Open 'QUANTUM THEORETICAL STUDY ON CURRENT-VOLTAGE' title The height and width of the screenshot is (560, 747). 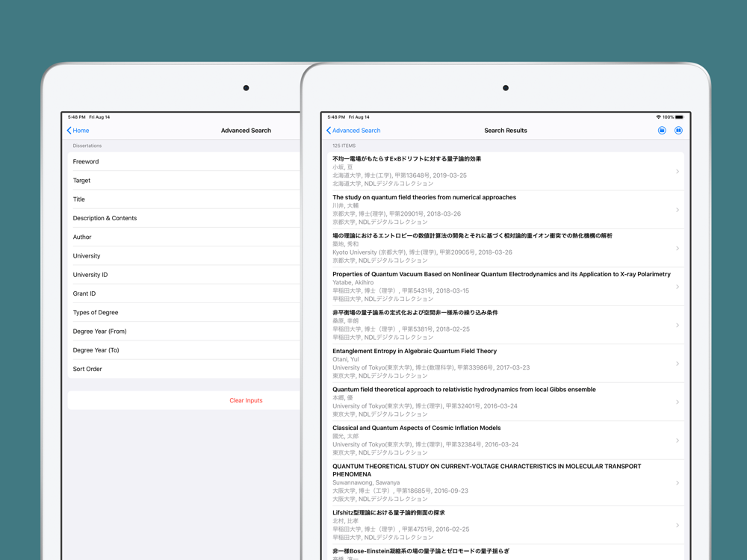(487, 470)
